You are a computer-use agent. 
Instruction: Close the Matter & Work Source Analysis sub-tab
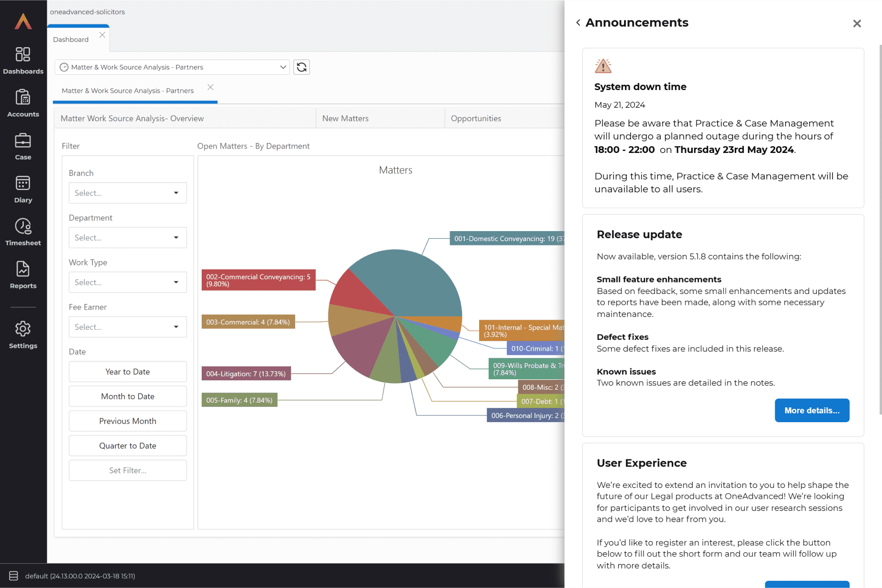click(x=210, y=87)
